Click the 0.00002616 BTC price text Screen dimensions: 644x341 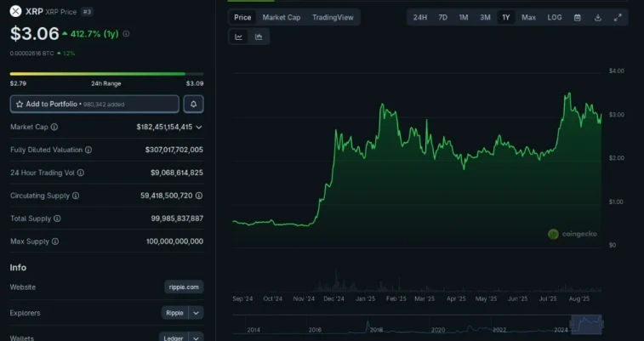pos(31,54)
